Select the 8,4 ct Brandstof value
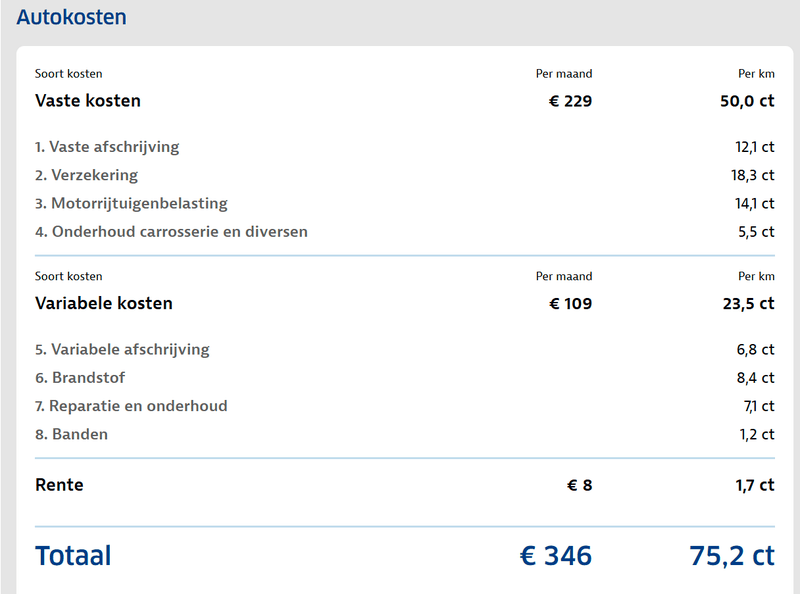This screenshot has height=594, width=800. pos(755,378)
